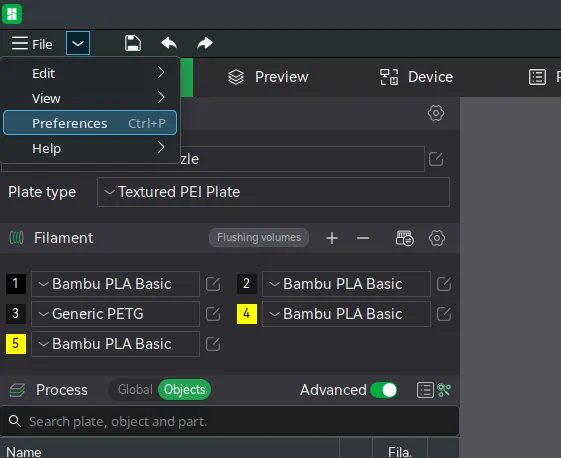Viewport: 561px width, 458px height.
Task: Open the View submenu
Action: point(89,98)
